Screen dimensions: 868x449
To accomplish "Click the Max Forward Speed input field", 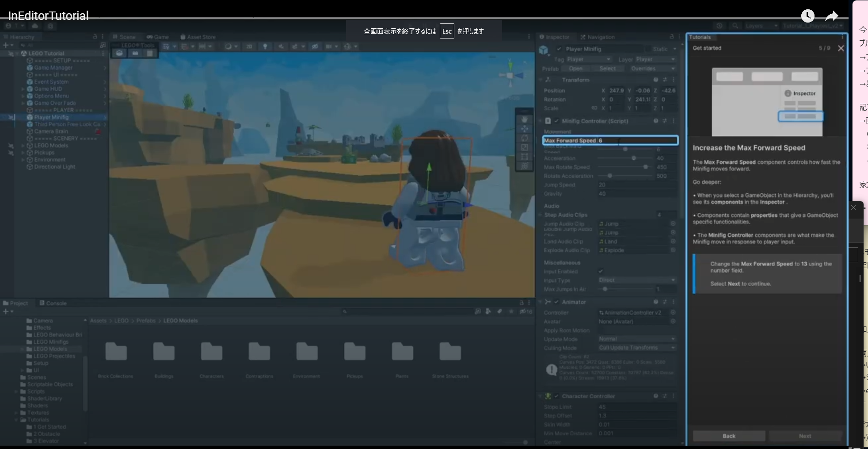I will (x=636, y=140).
